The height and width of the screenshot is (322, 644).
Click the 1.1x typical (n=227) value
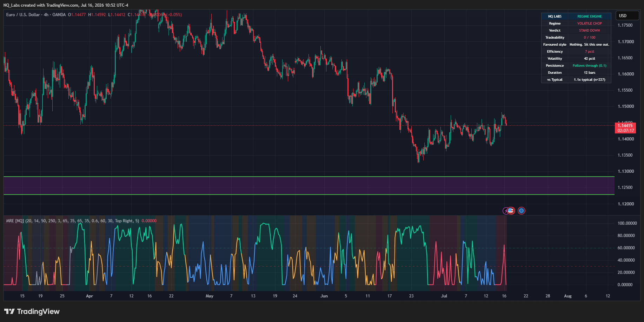(590, 80)
